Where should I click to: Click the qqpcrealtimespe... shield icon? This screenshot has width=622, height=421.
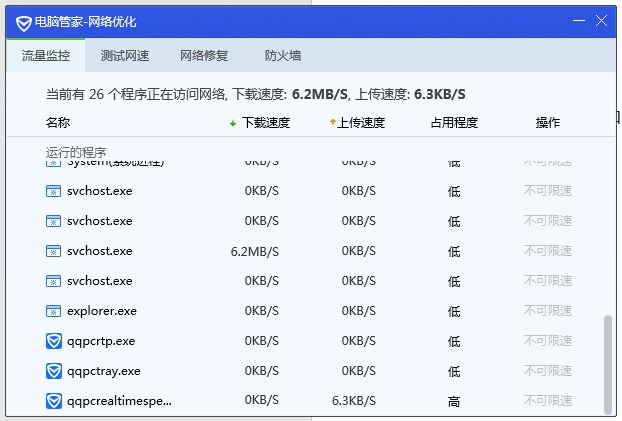coord(54,401)
